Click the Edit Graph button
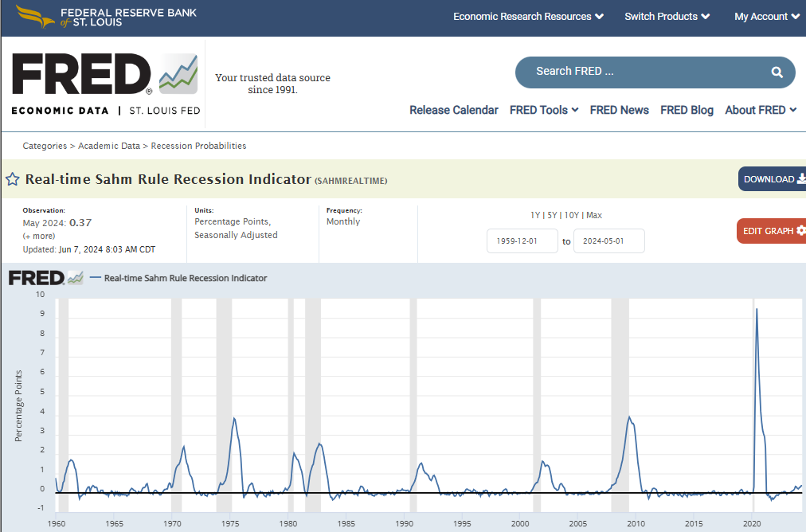Viewport: 806px width, 532px height. pos(771,231)
